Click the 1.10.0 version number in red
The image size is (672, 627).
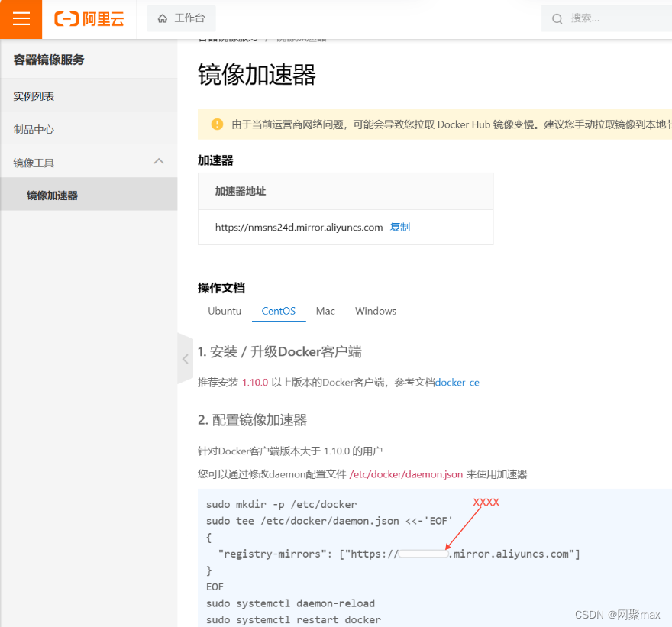point(255,383)
